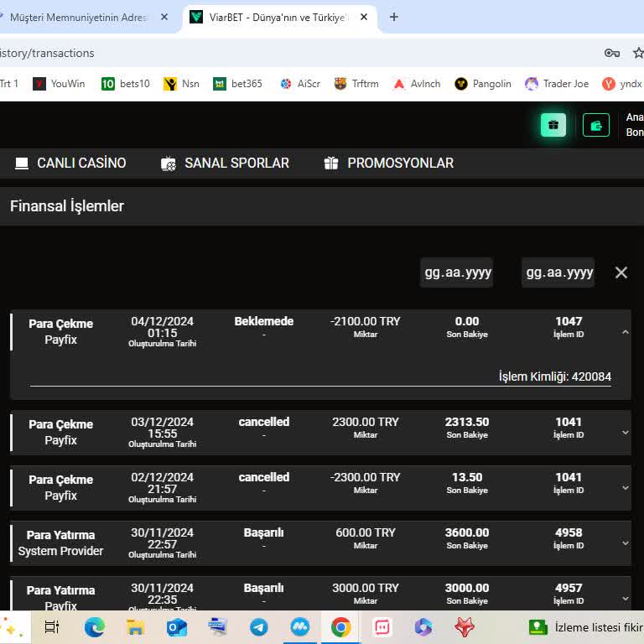The image size is (644, 644).
Task: Open the CANLI CASINO menu
Action: [70, 164]
